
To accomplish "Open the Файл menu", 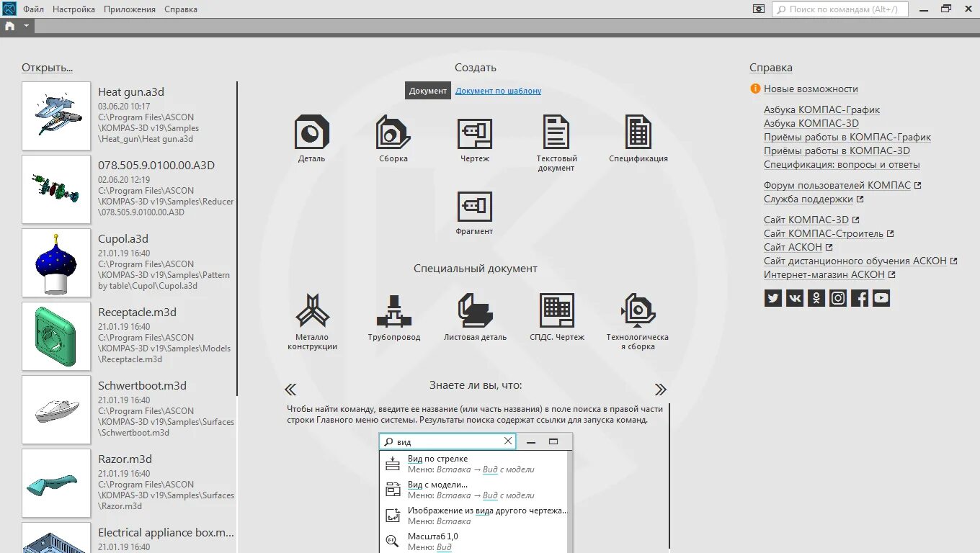I will point(33,9).
